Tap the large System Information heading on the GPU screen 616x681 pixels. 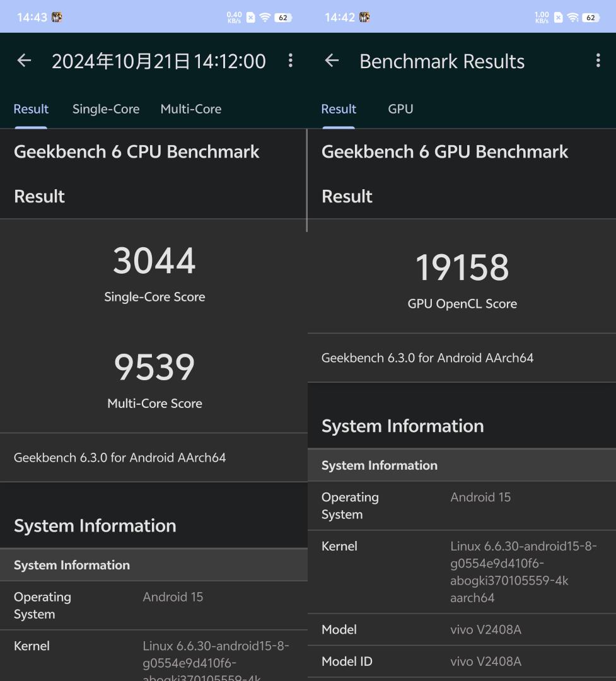coord(403,426)
